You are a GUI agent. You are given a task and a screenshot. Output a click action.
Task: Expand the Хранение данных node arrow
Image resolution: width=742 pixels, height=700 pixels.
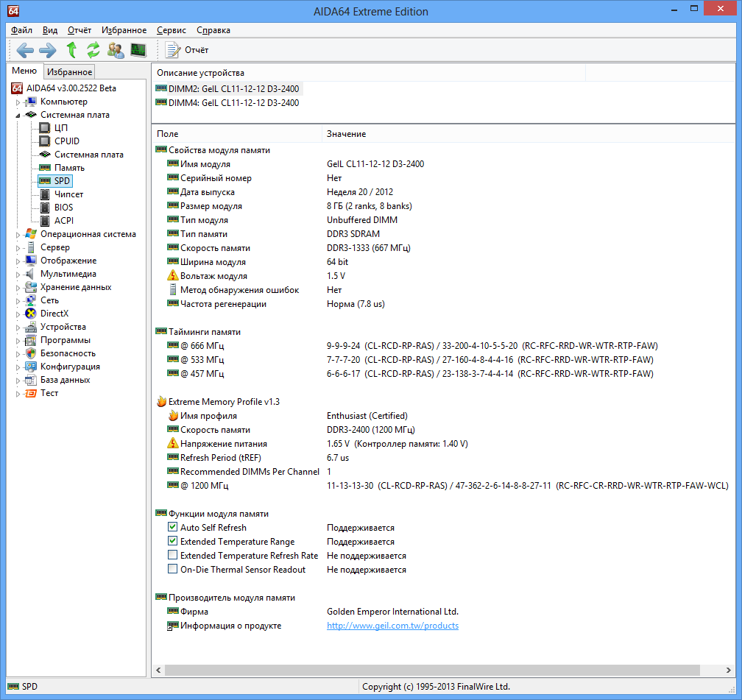pos(18,287)
